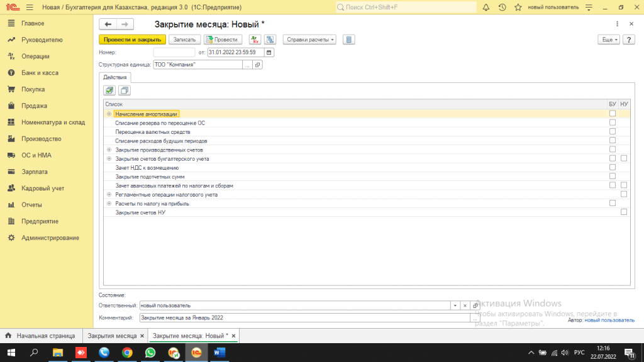Check БУ for Зачет НДС к возмещению
This screenshot has height=362, width=644.
tap(612, 168)
